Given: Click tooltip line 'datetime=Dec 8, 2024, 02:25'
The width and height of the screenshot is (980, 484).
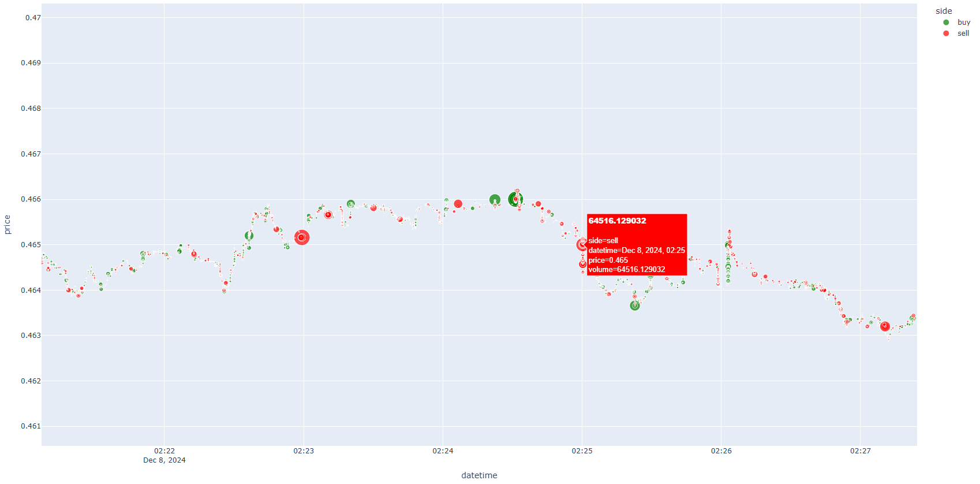Looking at the screenshot, I should tap(637, 251).
